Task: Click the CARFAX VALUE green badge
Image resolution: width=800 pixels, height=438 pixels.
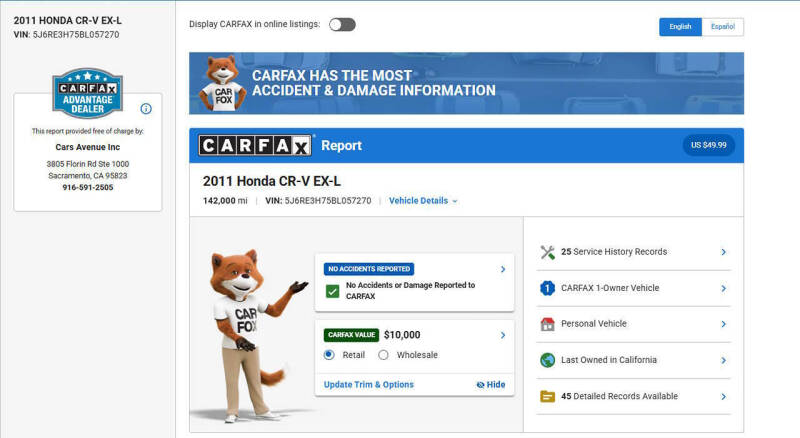Action: click(351, 335)
